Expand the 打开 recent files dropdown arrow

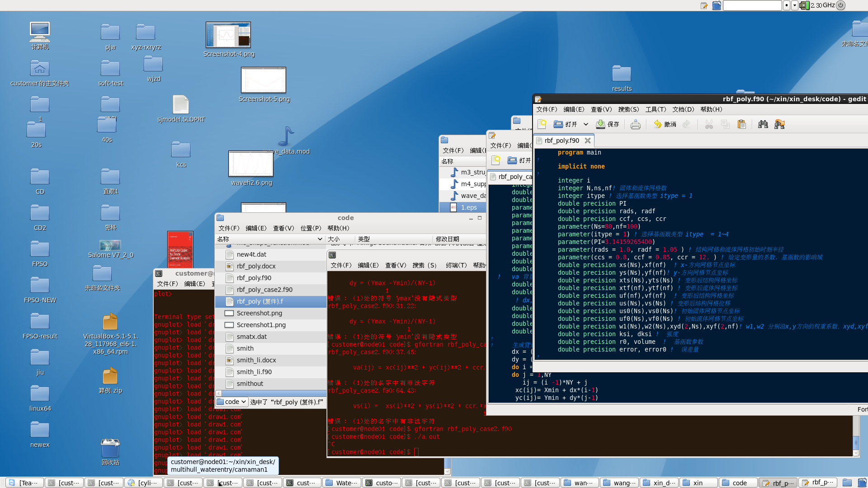[x=586, y=124]
